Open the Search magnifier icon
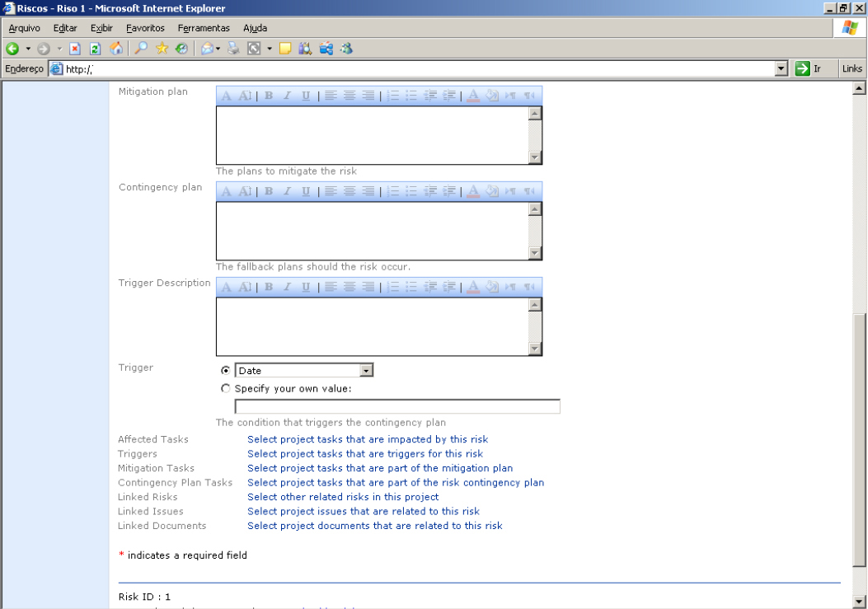Image resolution: width=868 pixels, height=609 pixels. coord(141,49)
